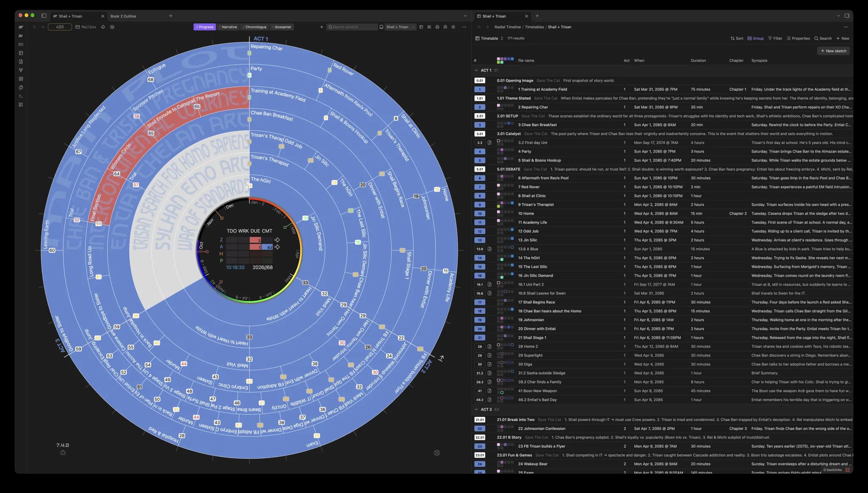
Task: Click the printer icon in the timeline toolbar
Action: [437, 27]
